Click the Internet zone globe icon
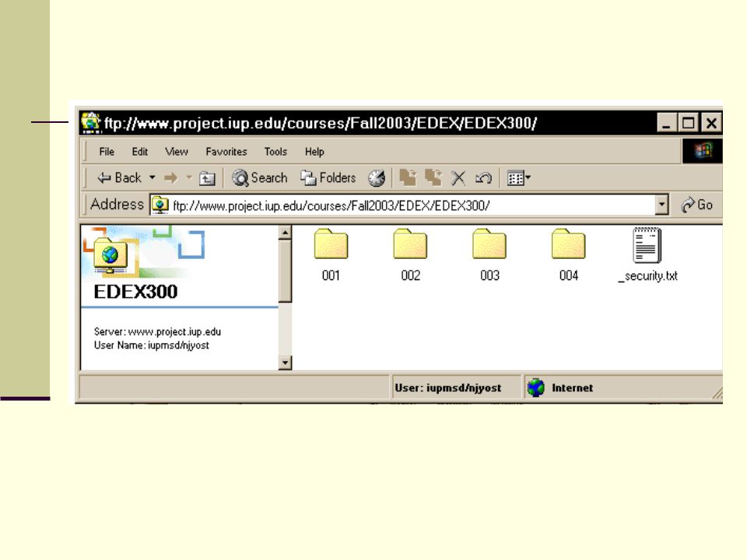This screenshot has width=747, height=560. pos(536,387)
